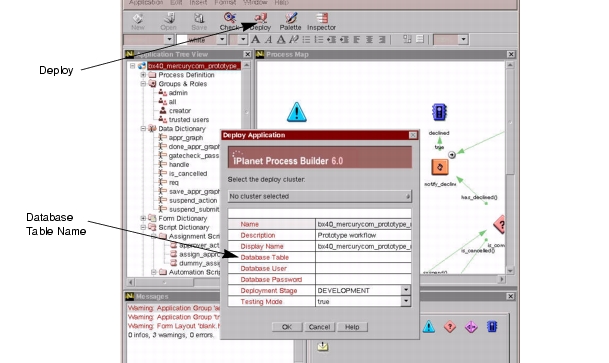Close the Deploy Application dialog
The height and width of the screenshot is (363, 609).
[x=413, y=135]
